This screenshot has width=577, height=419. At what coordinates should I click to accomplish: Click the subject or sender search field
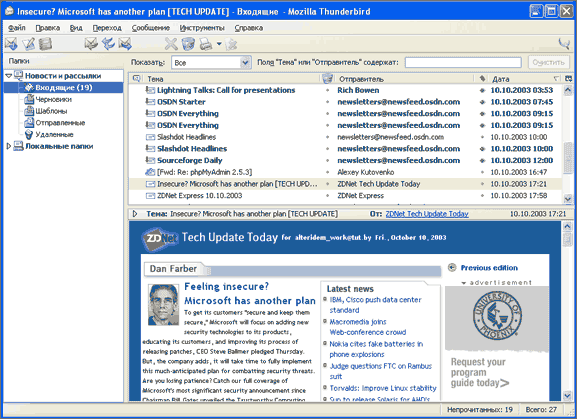463,63
